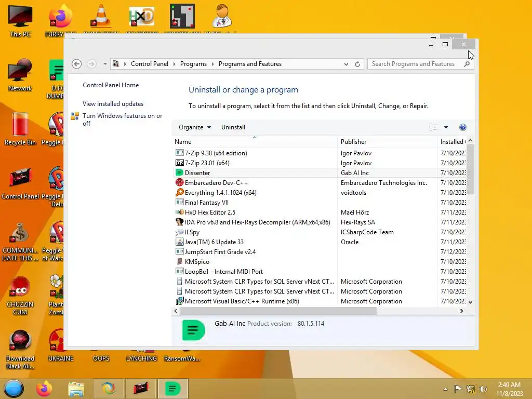The height and width of the screenshot is (399, 532).
Task: Expand the address bar history dropdown
Action: pyautogui.click(x=346, y=64)
